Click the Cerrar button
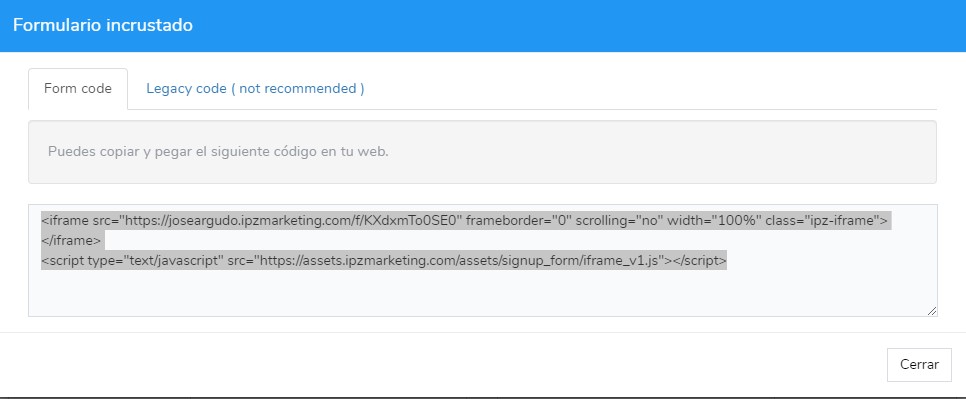 pos(919,365)
